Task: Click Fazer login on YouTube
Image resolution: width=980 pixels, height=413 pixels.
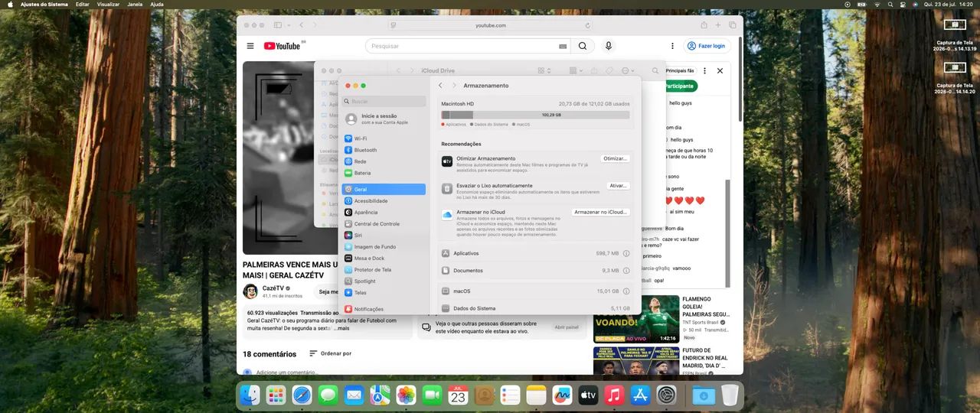Action: click(x=706, y=46)
